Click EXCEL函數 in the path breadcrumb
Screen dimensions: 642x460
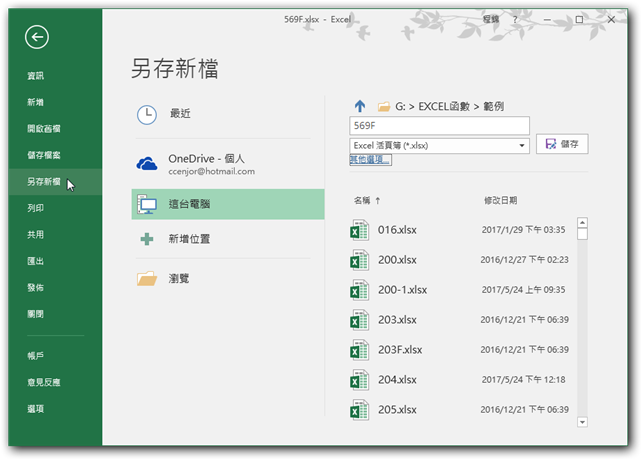444,107
